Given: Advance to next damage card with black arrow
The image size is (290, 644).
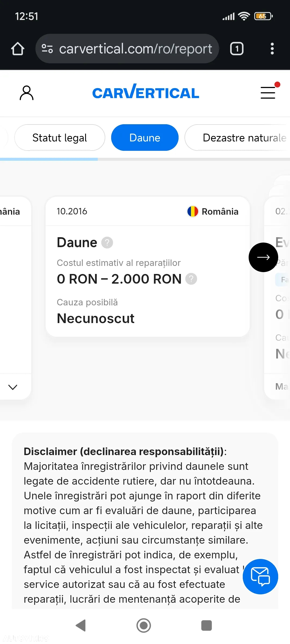Looking at the screenshot, I should [263, 257].
